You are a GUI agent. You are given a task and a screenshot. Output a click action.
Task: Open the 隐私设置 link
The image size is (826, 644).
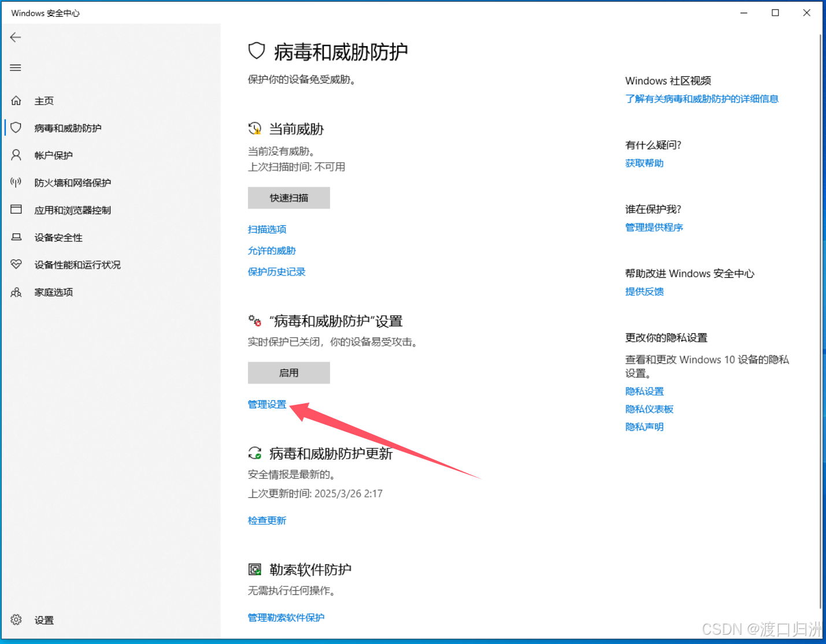click(644, 391)
